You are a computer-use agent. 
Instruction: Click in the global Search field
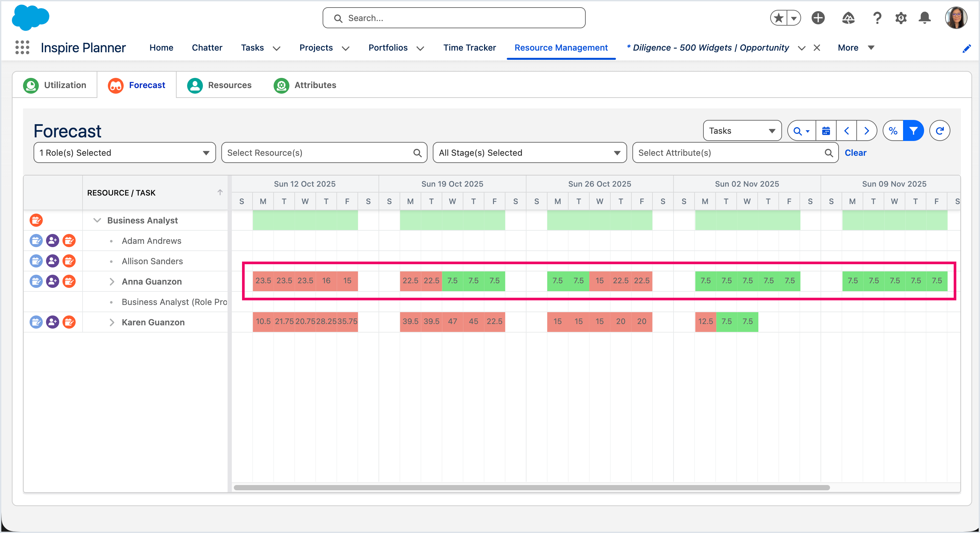(454, 18)
